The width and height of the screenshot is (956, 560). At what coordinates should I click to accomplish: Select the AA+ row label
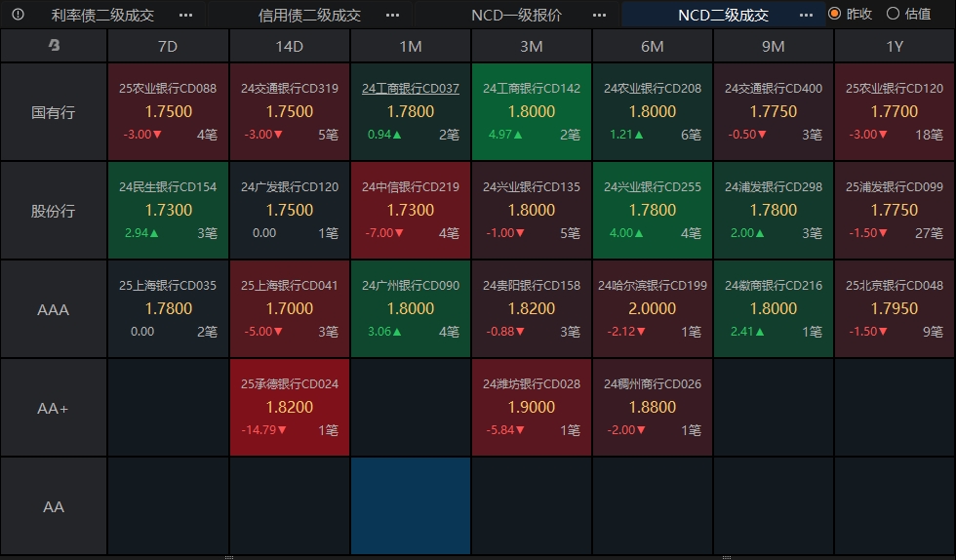pos(54,408)
